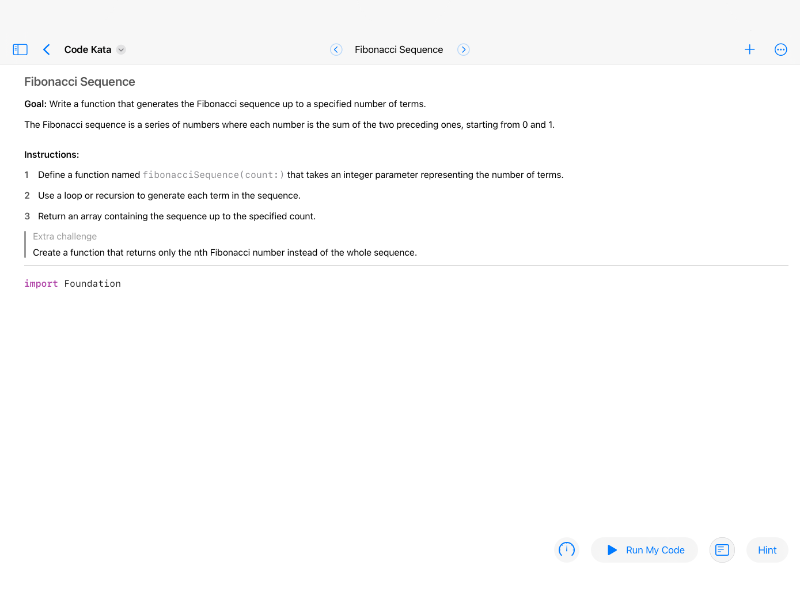Viewport: 800px width, 600px height.
Task: Click the Code Kata title
Action: tap(88, 49)
